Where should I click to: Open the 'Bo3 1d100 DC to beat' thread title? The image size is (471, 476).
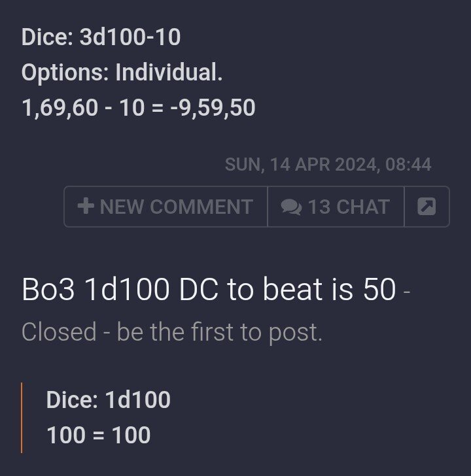tap(208, 290)
